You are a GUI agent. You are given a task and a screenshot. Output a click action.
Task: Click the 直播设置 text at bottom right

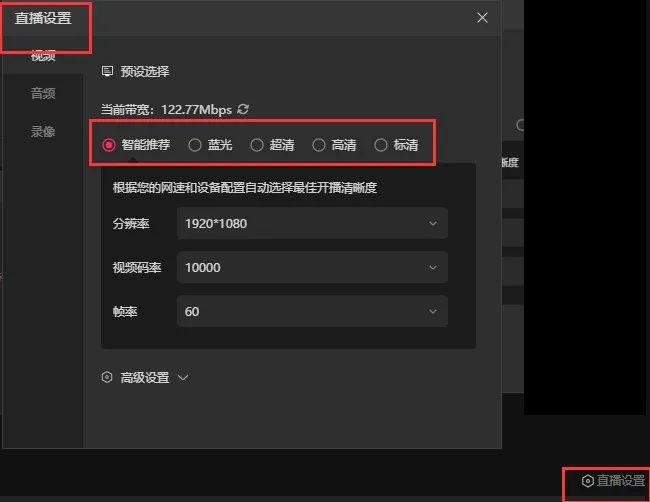coord(620,481)
